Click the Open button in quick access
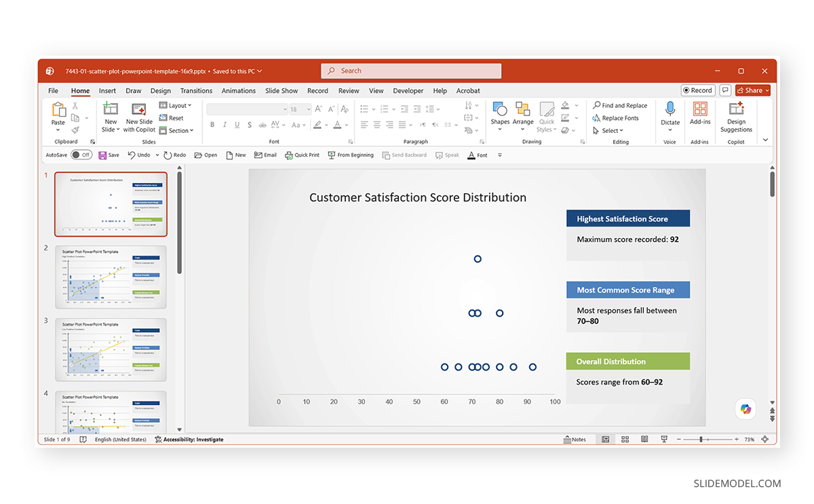Viewport: 814px width, 504px height. [x=206, y=155]
